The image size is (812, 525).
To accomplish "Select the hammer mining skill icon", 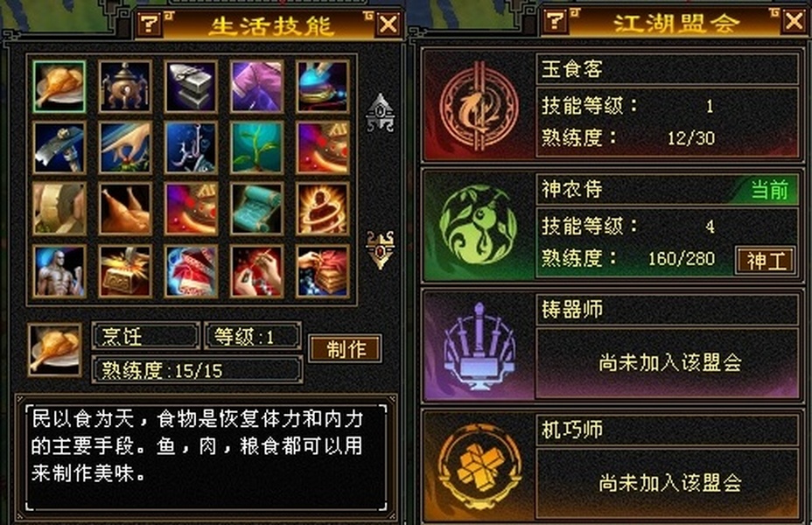I will 59,148.
